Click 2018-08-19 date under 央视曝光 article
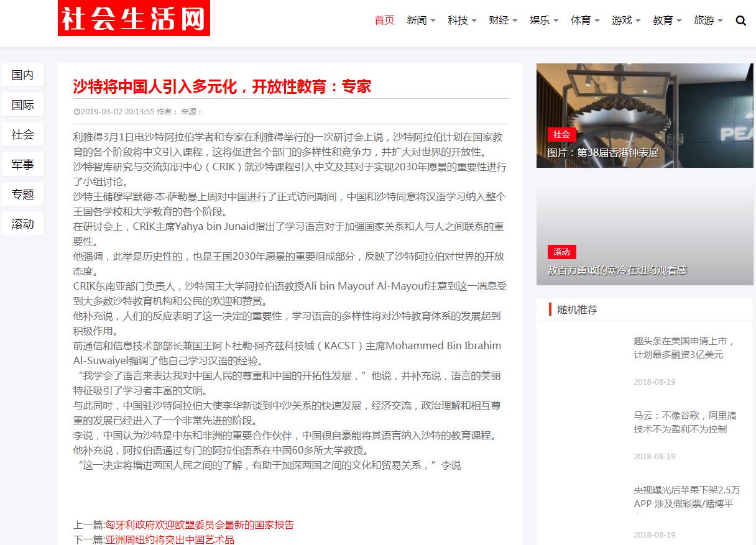The height and width of the screenshot is (545, 756). [x=654, y=535]
